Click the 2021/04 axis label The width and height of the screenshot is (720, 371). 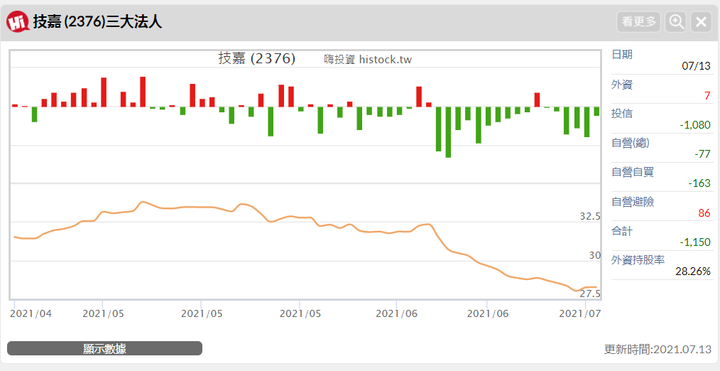click(x=31, y=314)
